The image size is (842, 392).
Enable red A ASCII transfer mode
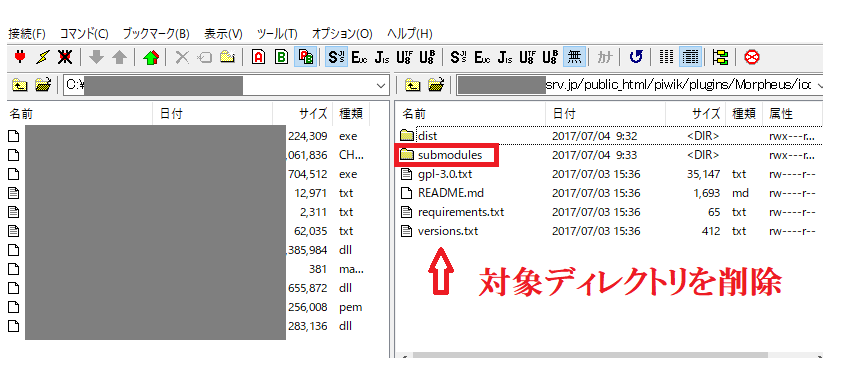[x=259, y=57]
